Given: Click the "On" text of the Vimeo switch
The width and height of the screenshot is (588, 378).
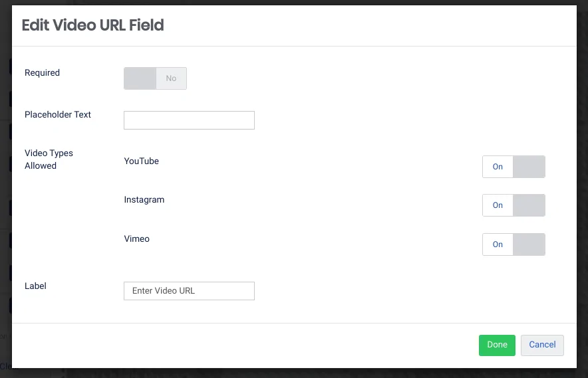Looking at the screenshot, I should pos(498,244).
